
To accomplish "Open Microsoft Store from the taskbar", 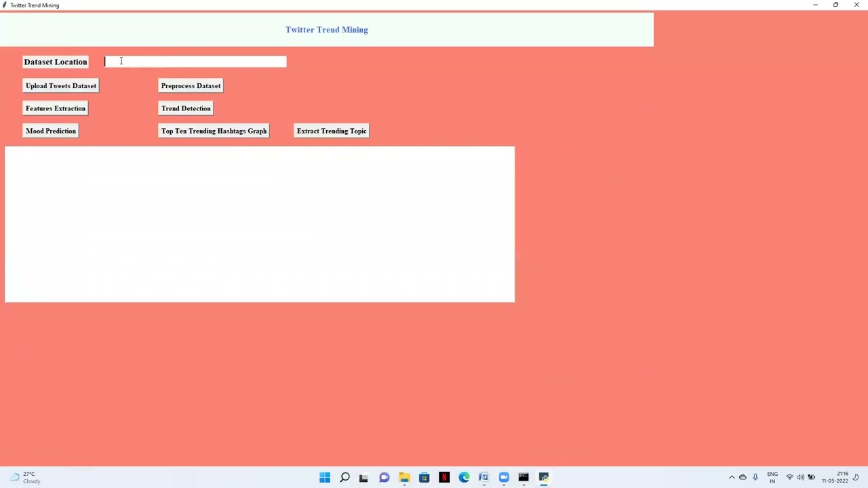I will [x=424, y=477].
